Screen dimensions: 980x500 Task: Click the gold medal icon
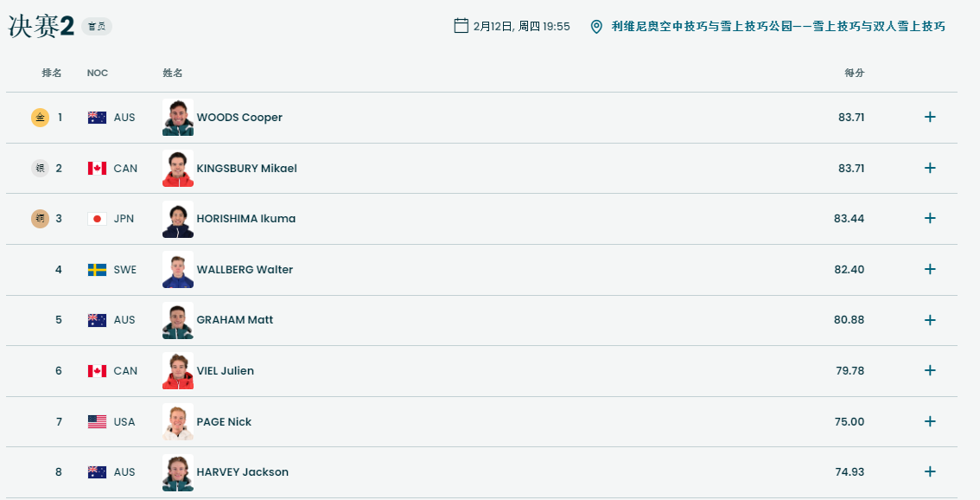(40, 117)
